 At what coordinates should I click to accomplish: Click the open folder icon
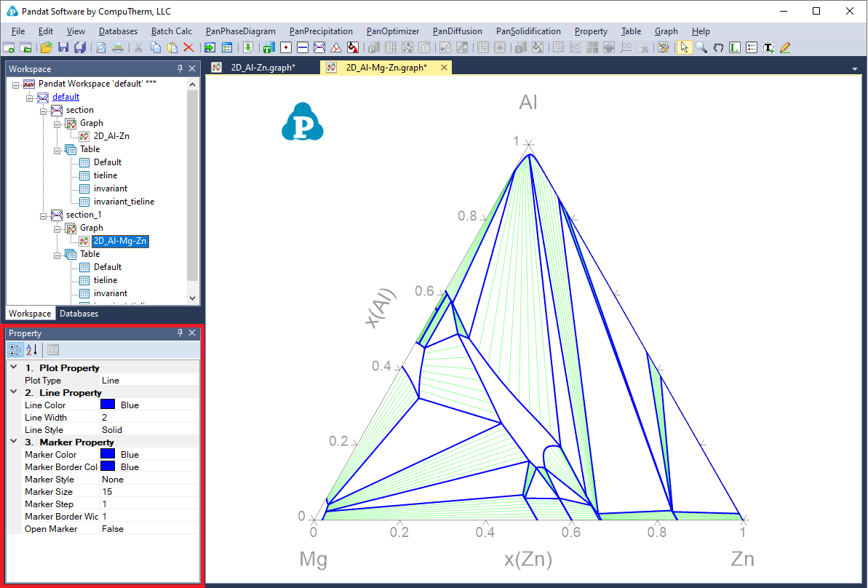coord(46,47)
